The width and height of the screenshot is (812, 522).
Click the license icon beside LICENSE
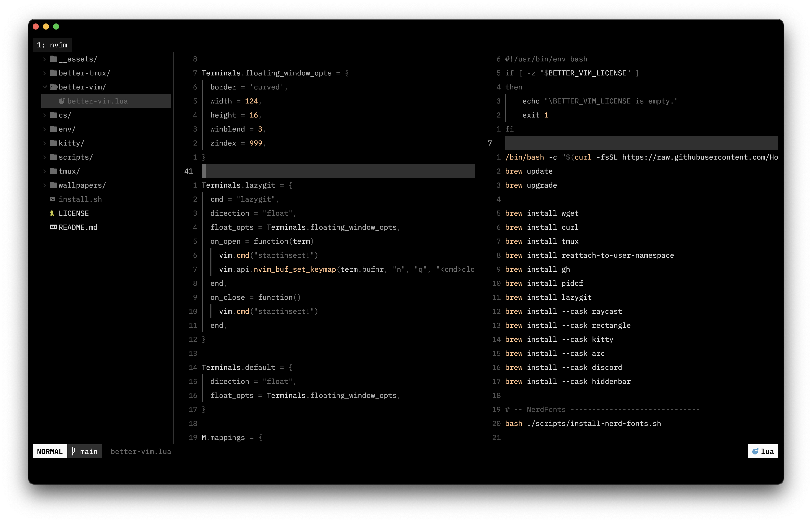click(x=52, y=213)
